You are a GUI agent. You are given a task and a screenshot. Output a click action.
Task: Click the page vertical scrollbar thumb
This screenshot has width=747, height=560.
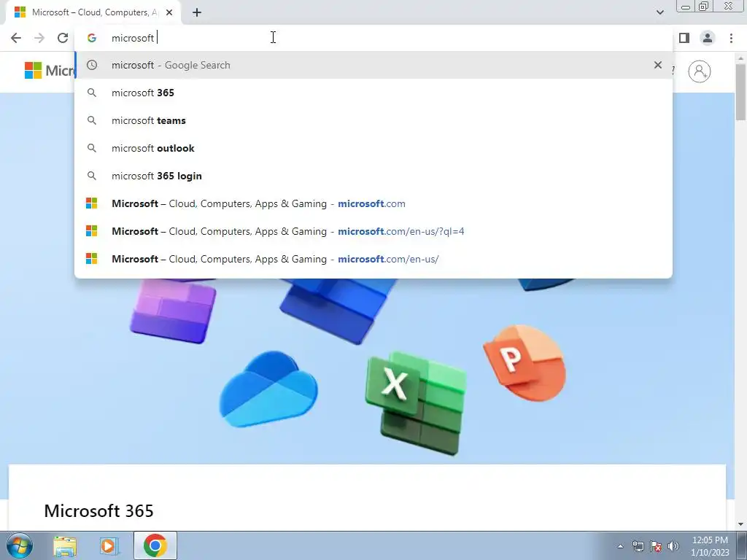tap(741, 92)
